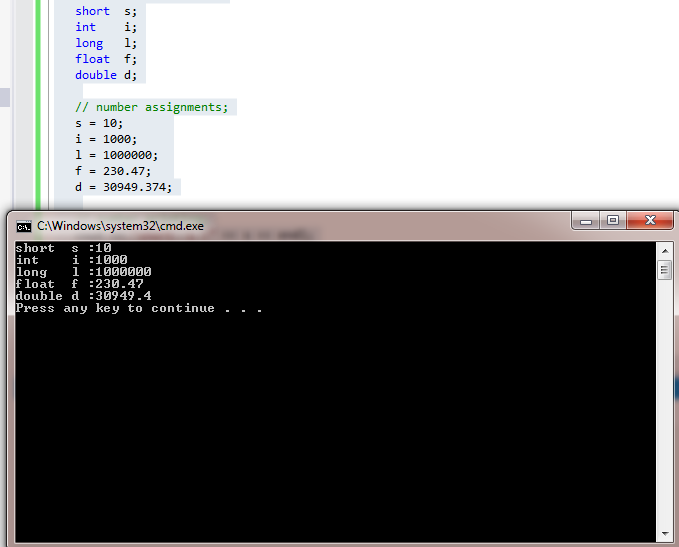Click the console scrollbar down arrow
This screenshot has height=547, width=679.
pos(665,534)
